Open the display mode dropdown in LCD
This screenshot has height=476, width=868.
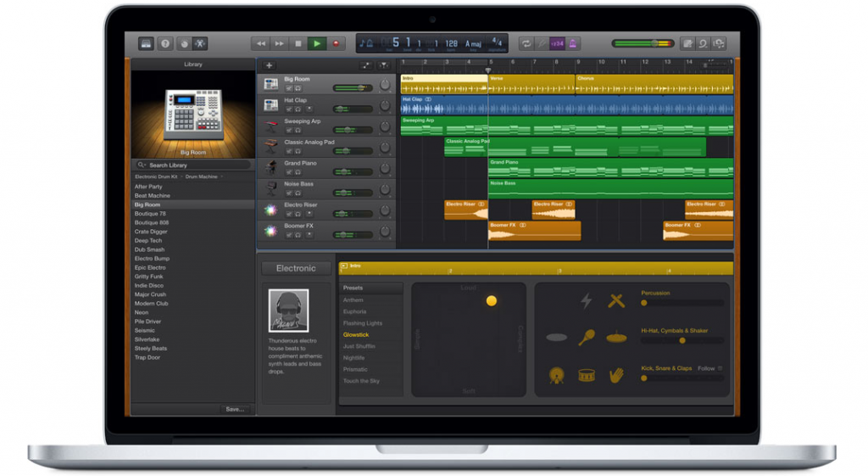click(366, 42)
